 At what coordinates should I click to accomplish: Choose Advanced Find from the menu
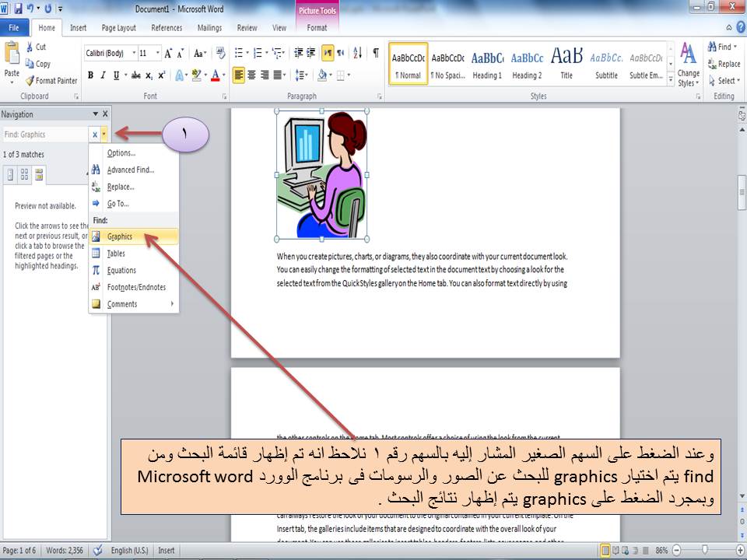(134, 170)
